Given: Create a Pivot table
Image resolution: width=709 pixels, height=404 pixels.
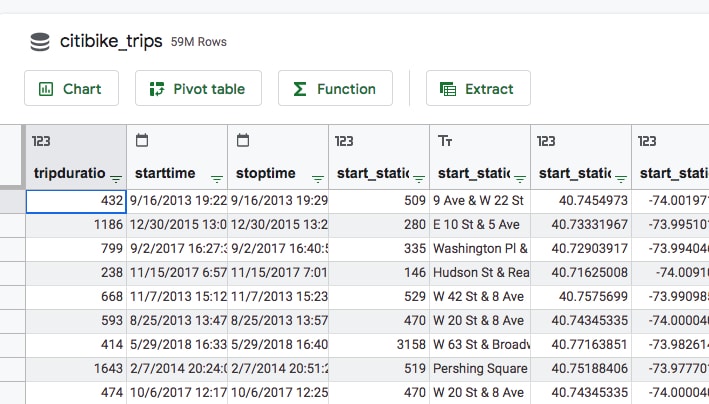Looking at the screenshot, I should pyautogui.click(x=198, y=88).
